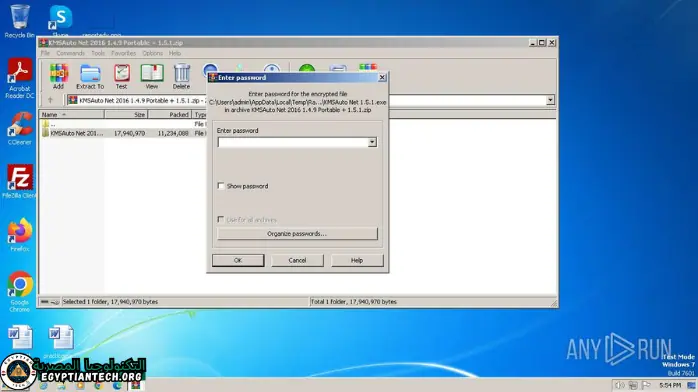Click the Enter password input field
The height and width of the screenshot is (392, 698).
293,142
